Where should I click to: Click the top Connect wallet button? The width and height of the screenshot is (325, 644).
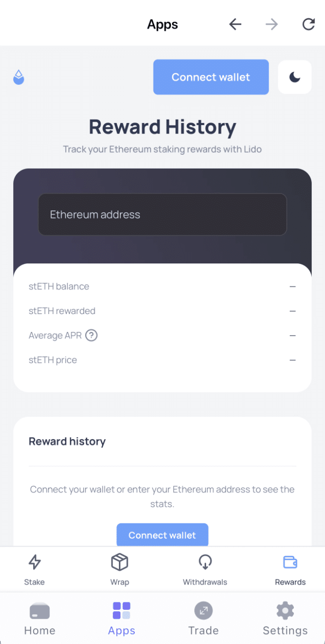click(x=211, y=77)
